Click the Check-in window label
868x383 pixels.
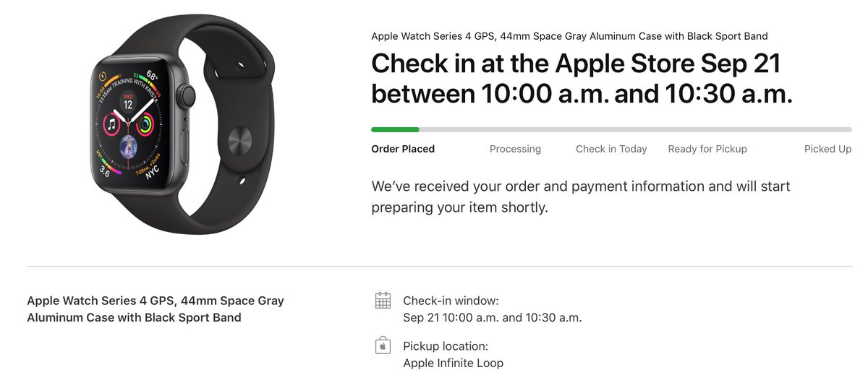tap(451, 301)
